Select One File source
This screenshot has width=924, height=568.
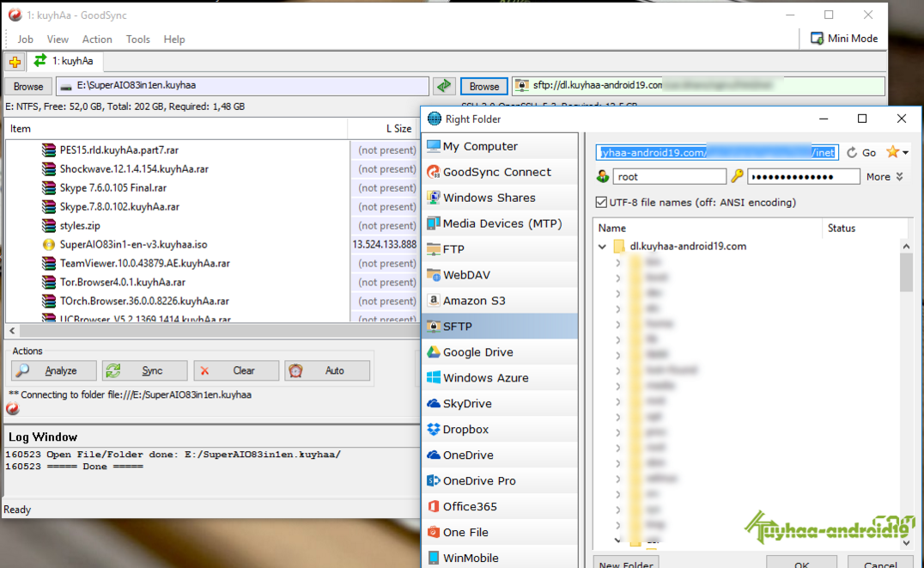501,532
